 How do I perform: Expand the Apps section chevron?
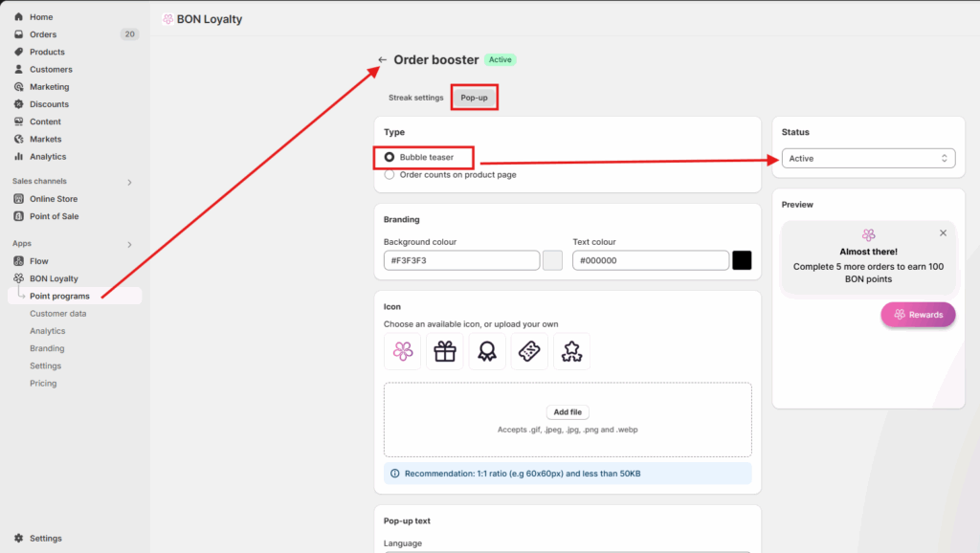(130, 244)
